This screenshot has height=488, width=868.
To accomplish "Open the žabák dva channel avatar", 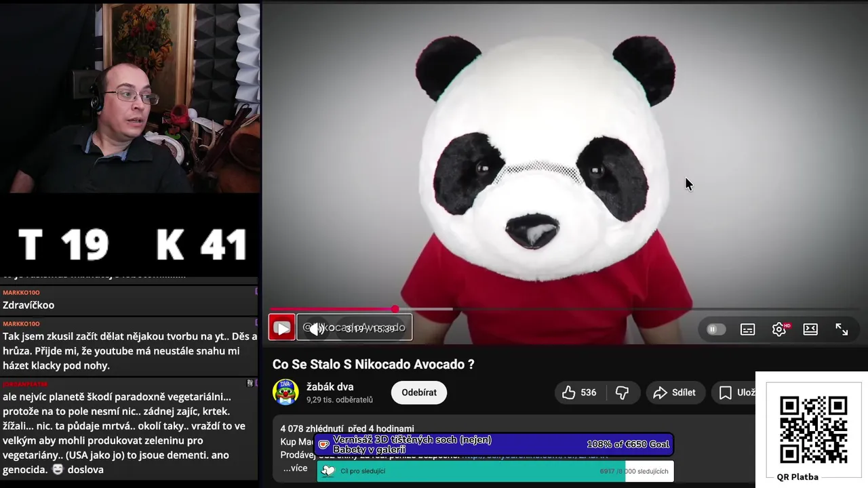I will pos(285,392).
